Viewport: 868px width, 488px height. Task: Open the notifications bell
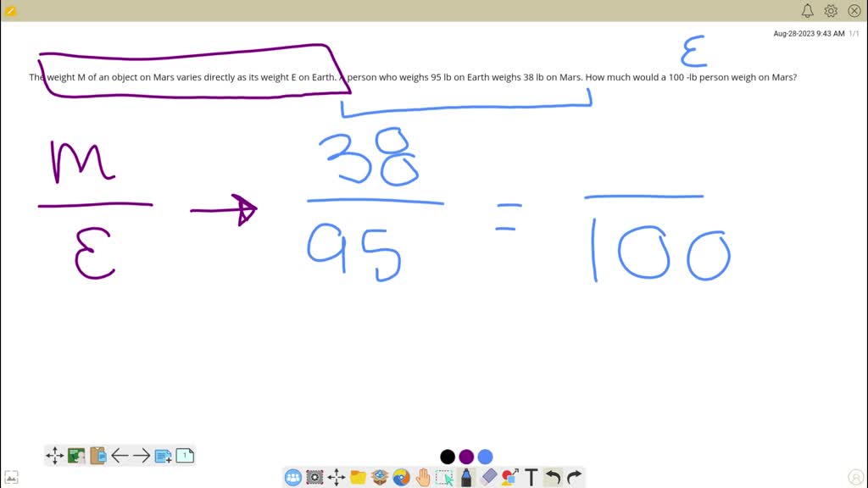click(x=808, y=10)
